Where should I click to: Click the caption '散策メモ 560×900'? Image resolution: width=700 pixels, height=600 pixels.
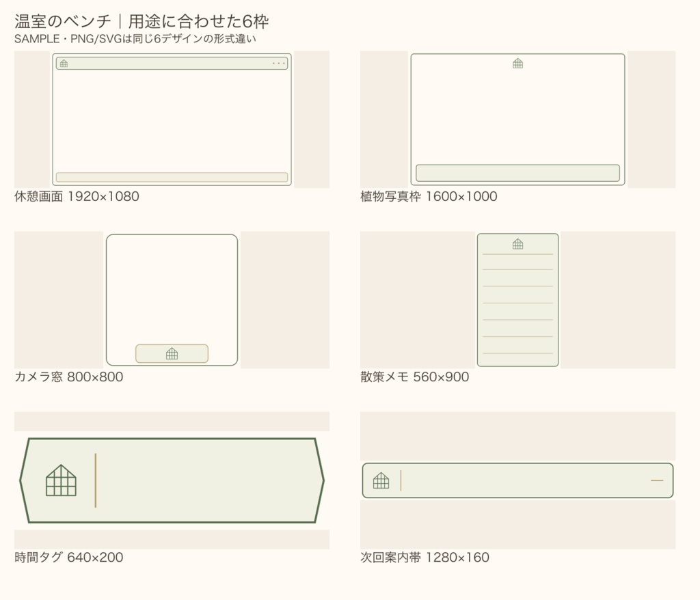(415, 377)
